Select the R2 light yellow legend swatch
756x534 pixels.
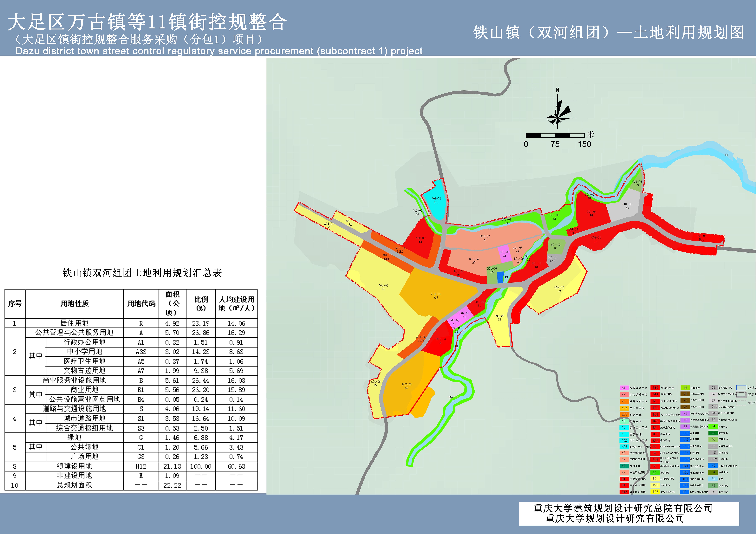655,479
